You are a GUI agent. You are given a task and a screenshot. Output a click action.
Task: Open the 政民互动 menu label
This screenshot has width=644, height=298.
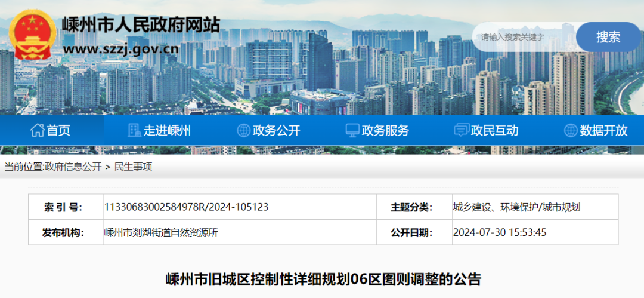[494, 130]
